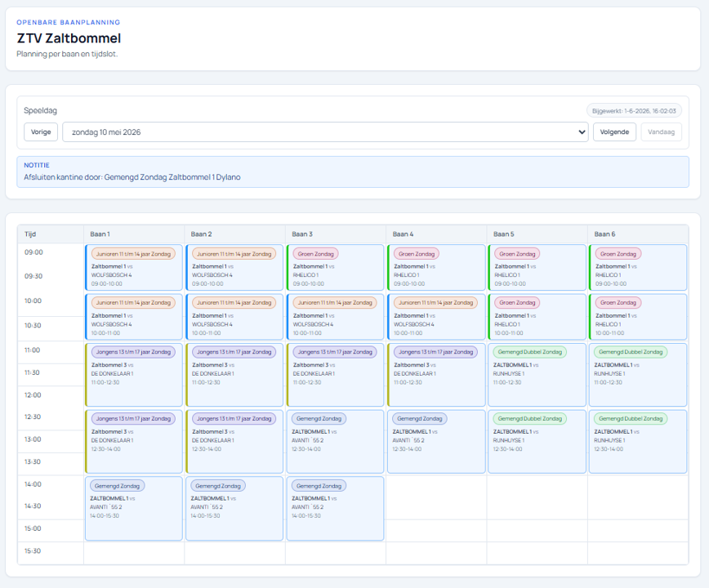Screen dimensions: 709x588
Task: Open Baan 2 Junioren match at 09:00-10:00
Action: [x=234, y=268]
